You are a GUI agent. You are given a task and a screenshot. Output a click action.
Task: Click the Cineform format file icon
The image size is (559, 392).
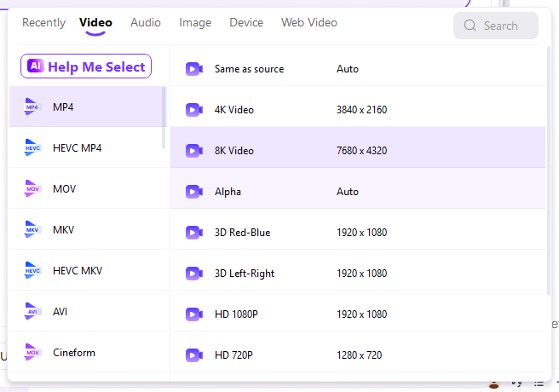click(x=32, y=353)
